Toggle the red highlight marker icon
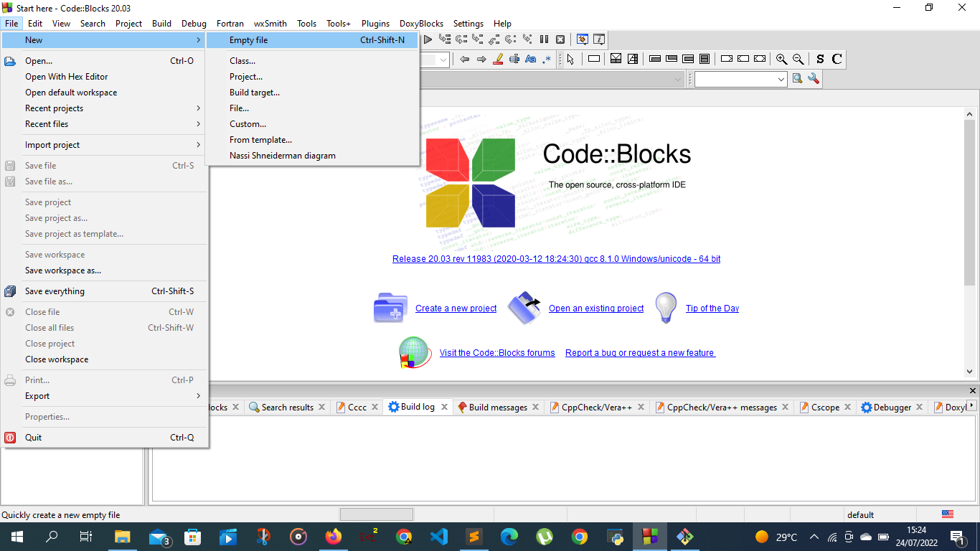The image size is (980, 551). (498, 59)
